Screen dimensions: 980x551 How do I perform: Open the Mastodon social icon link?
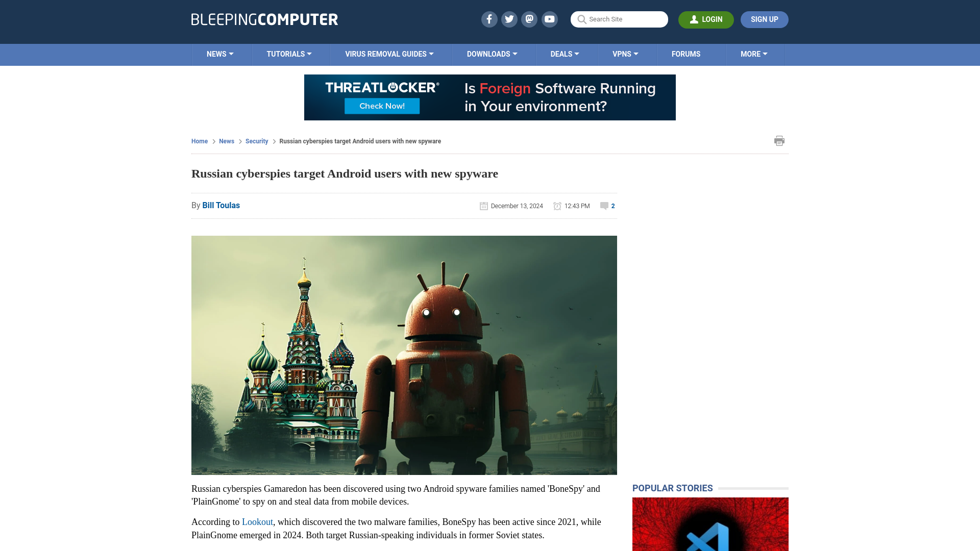530,19
